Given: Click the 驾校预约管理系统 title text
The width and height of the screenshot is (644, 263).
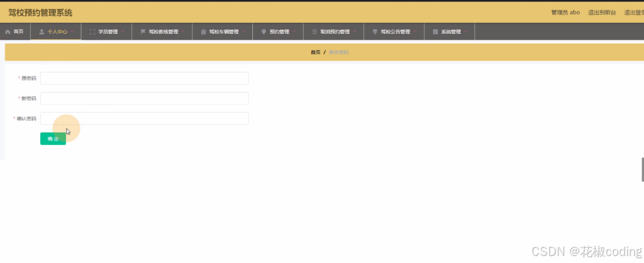Looking at the screenshot, I should (40, 12).
